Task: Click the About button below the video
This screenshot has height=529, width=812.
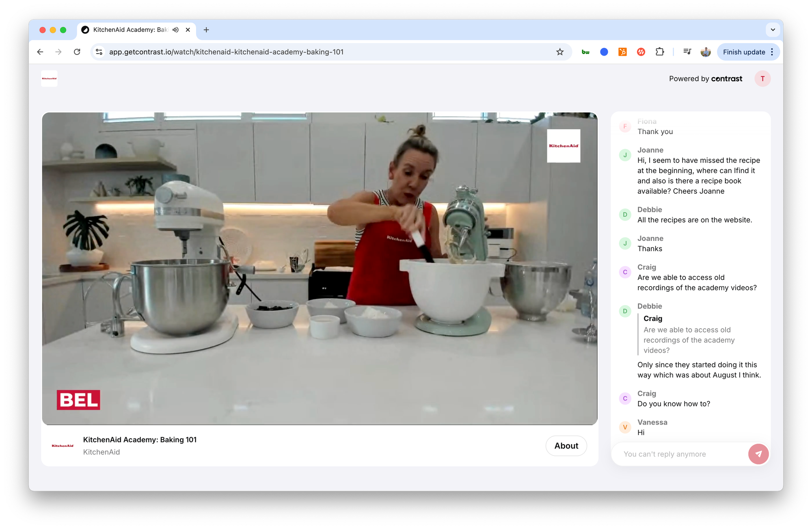Action: click(x=566, y=446)
